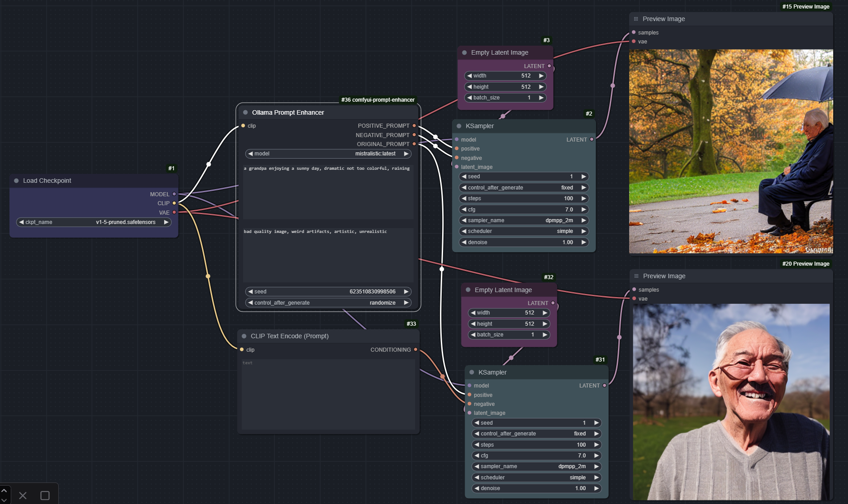Decrease width with left arrow in Empty Latent Image #3

469,76
